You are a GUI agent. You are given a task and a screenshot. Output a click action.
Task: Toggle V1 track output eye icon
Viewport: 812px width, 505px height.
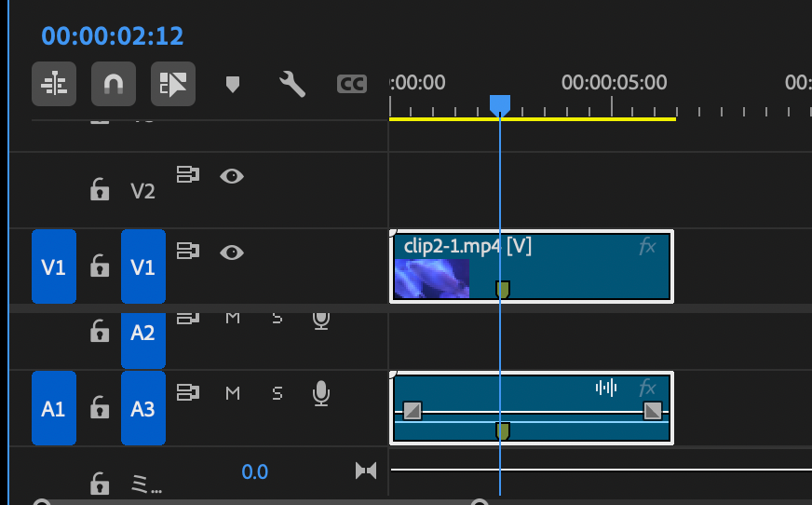[x=232, y=252]
